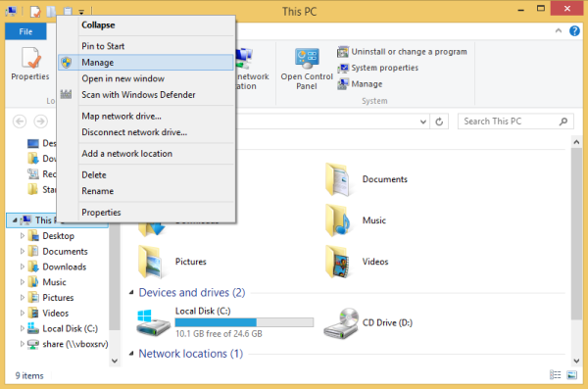Image resolution: width=588 pixels, height=389 pixels.
Task: Open the File tab
Action: (x=25, y=31)
